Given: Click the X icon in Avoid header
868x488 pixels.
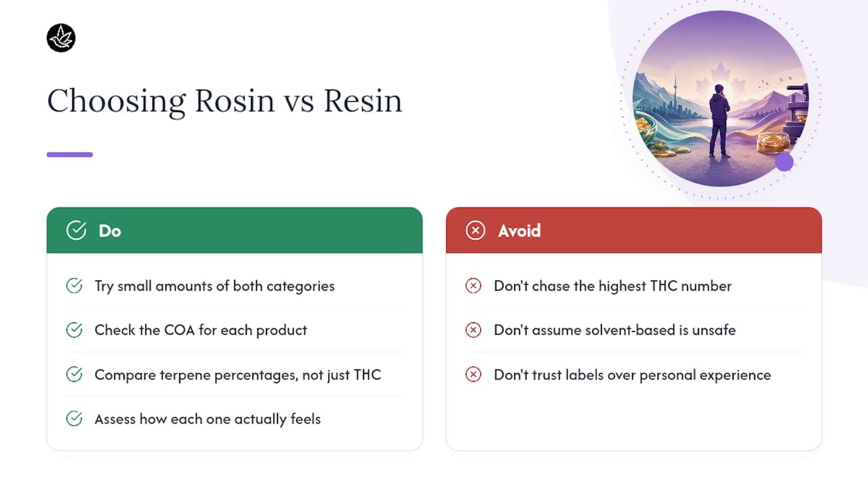Looking at the screenshot, I should click(x=475, y=230).
